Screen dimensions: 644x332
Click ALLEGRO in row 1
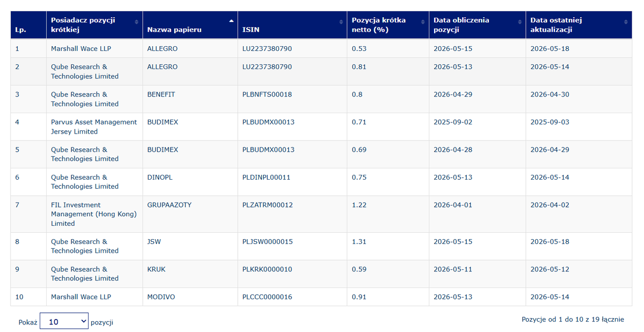tap(162, 48)
